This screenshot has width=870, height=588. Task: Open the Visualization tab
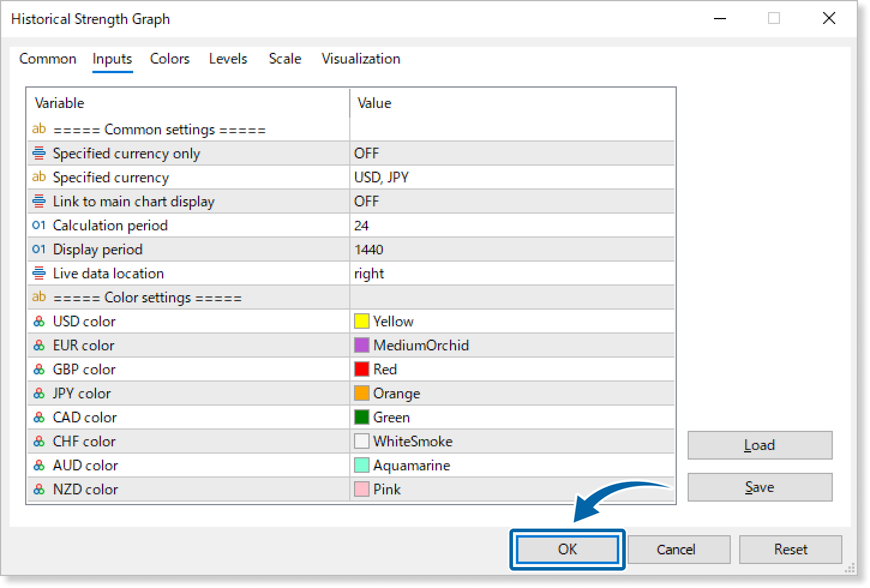[360, 59]
